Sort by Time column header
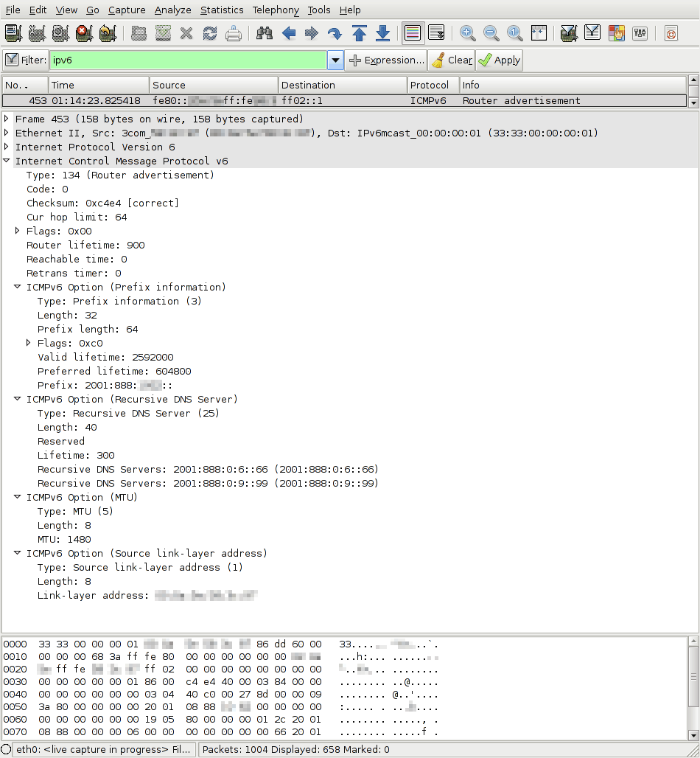Image resolution: width=700 pixels, height=758 pixels. click(99, 85)
